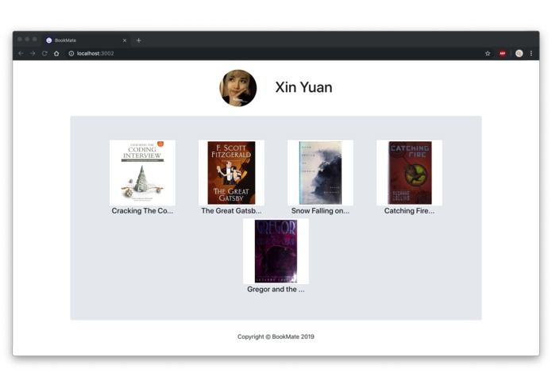Click the 'Catching Fire...' title
Image resolution: width=552 pixels, height=392 pixels.
click(x=409, y=211)
